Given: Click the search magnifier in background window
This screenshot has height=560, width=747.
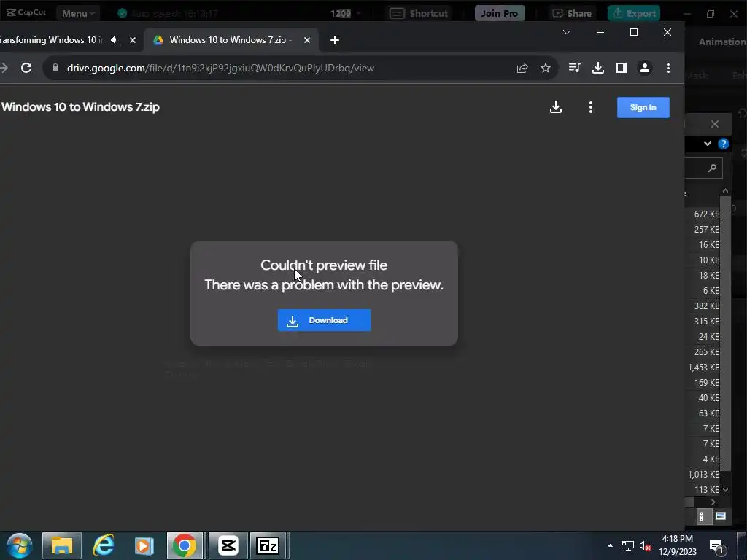Looking at the screenshot, I should pos(712,168).
